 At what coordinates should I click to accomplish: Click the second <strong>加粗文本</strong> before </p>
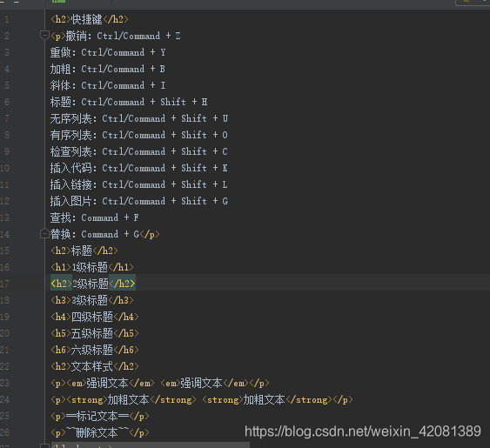[267, 399]
